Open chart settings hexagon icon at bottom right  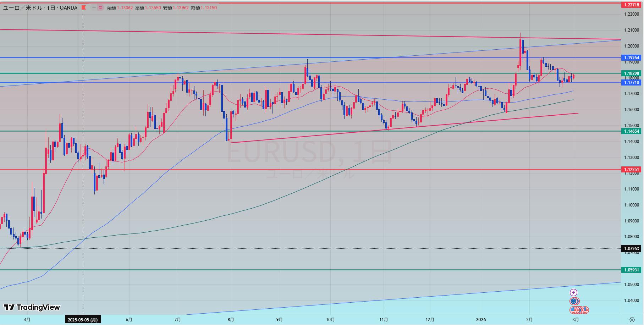pos(632,320)
